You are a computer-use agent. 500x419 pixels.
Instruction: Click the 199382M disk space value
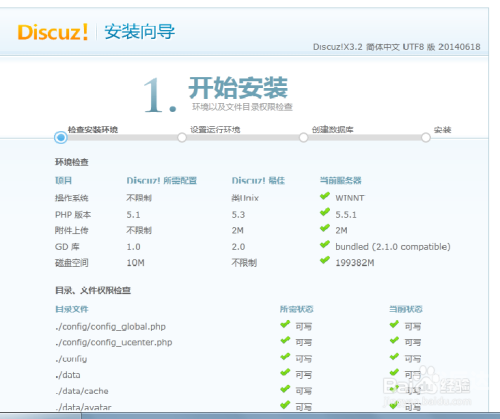[355, 263]
